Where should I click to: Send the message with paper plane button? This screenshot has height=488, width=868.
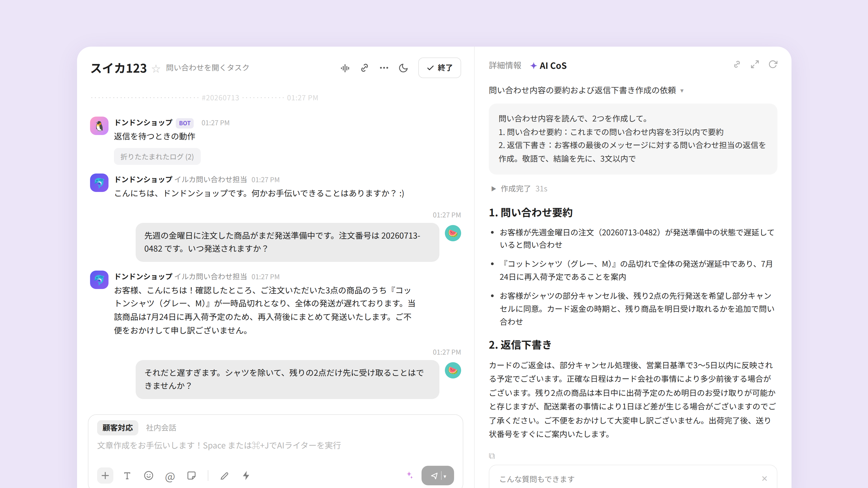(x=434, y=476)
